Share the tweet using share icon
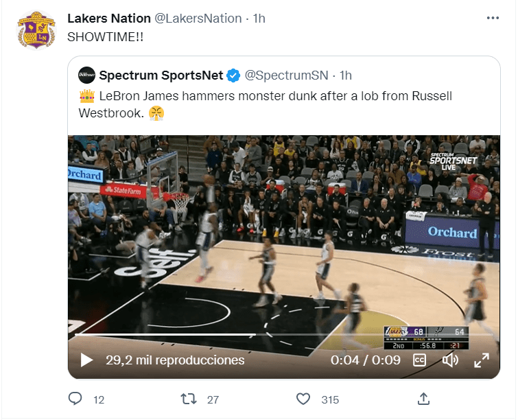Screen dimensions: 518x420 pyautogui.click(x=424, y=399)
